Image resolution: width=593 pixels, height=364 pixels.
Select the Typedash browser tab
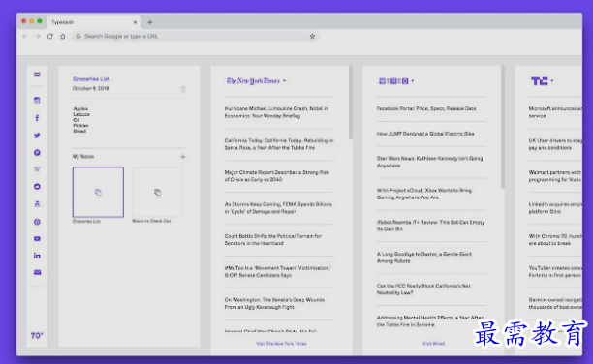tap(94, 22)
